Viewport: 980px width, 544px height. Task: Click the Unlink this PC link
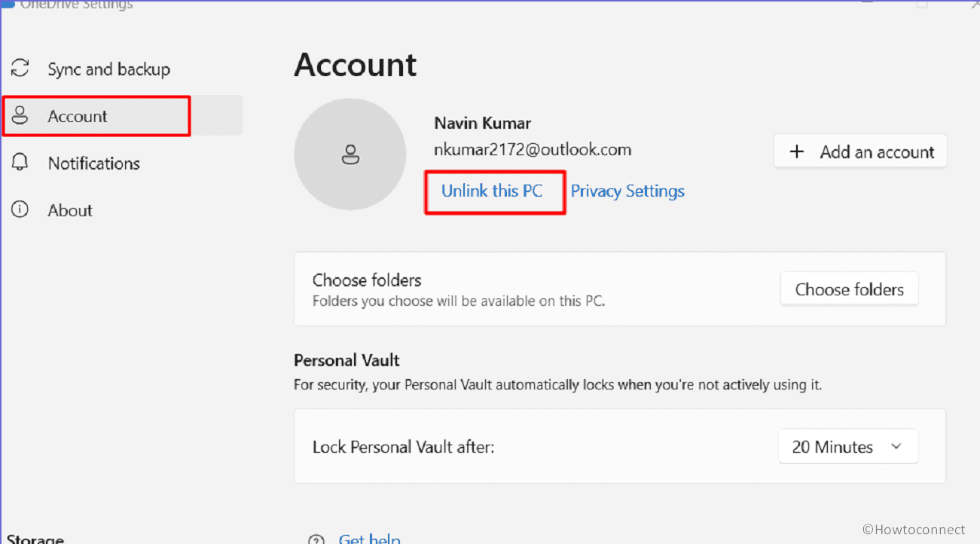pos(492,191)
